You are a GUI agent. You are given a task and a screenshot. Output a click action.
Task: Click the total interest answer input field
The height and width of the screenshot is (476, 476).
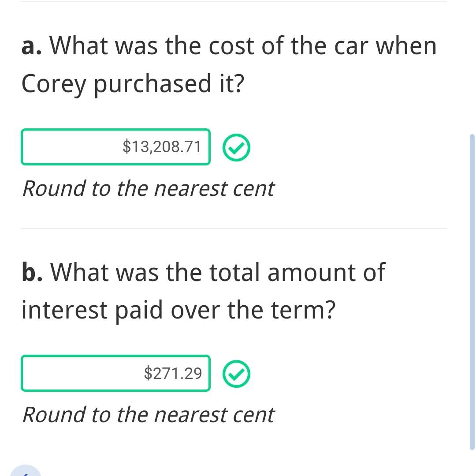(115, 373)
